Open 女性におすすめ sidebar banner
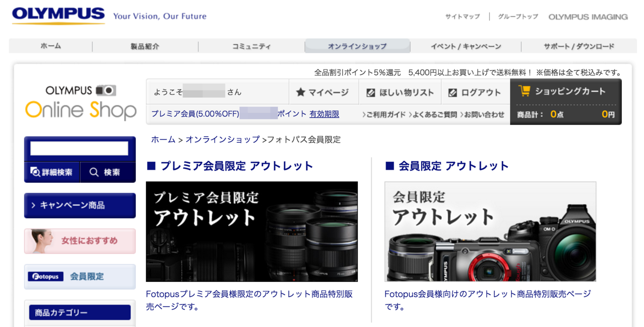This screenshot has height=327, width=644. 80,241
